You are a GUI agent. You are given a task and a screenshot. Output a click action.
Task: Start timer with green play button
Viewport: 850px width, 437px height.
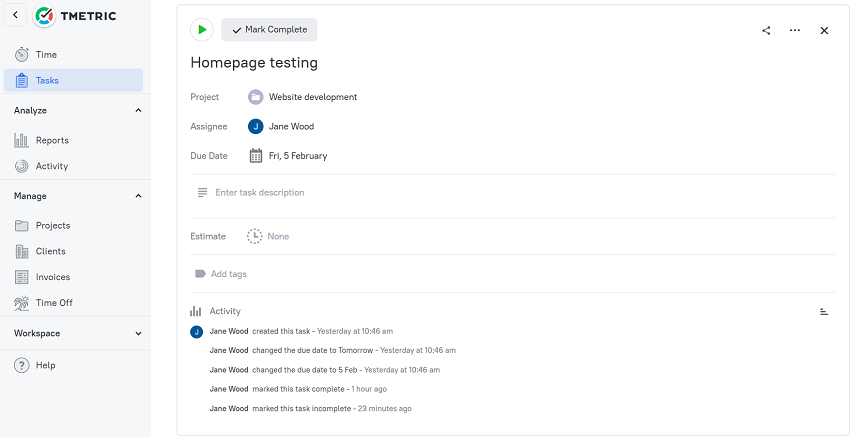coord(202,30)
